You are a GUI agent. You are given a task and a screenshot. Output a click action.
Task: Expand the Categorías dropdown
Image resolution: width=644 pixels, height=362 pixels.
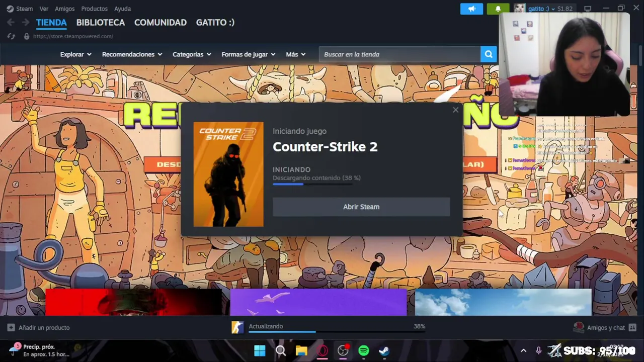point(192,54)
